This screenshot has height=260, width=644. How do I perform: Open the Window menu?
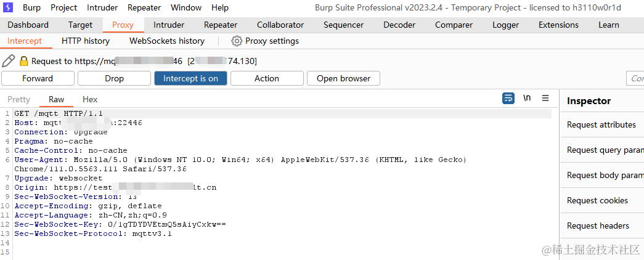point(186,7)
